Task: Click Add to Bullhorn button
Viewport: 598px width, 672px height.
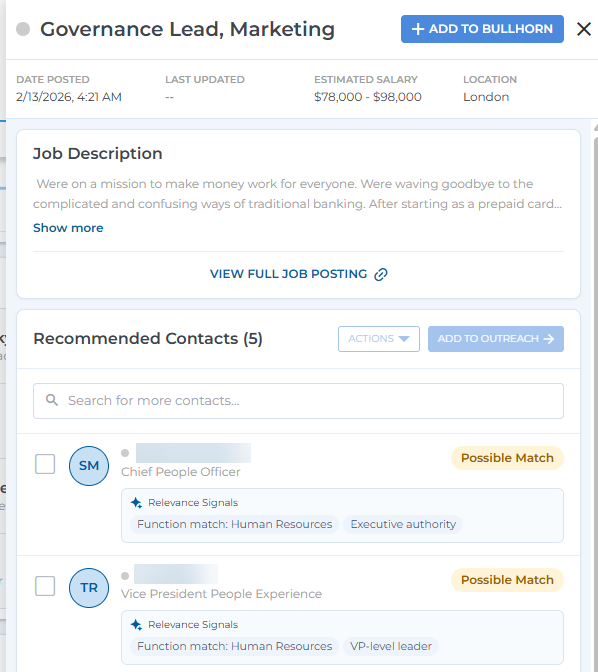Action: click(482, 29)
